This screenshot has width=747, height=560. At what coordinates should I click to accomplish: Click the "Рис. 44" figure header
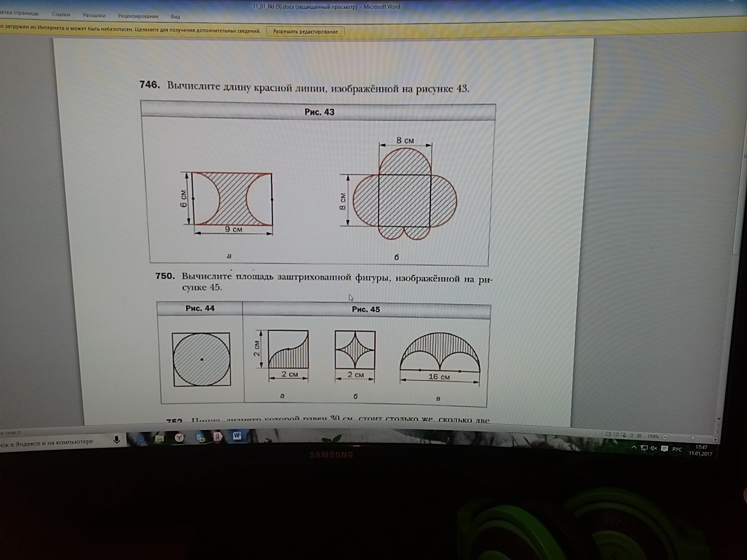point(200,308)
